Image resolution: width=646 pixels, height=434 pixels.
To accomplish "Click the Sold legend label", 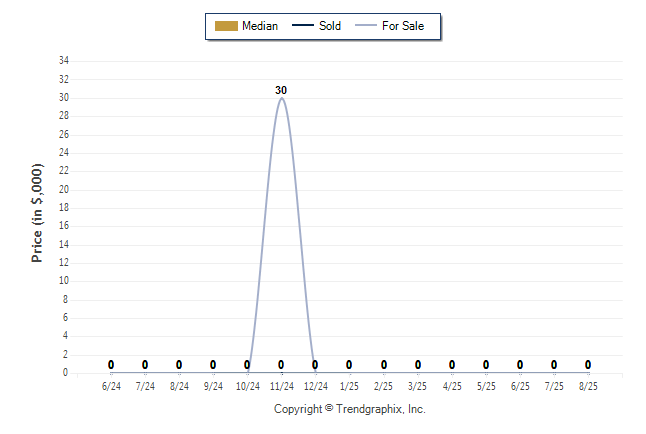I will coord(330,26).
